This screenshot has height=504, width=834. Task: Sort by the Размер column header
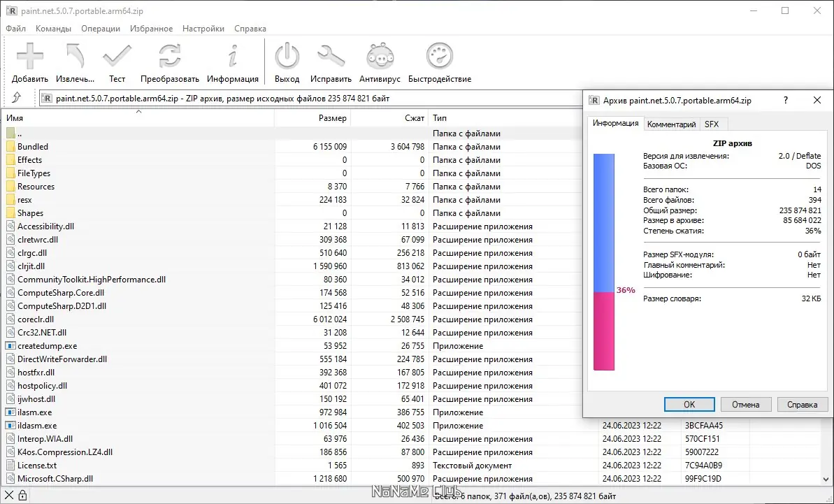pyautogui.click(x=312, y=118)
